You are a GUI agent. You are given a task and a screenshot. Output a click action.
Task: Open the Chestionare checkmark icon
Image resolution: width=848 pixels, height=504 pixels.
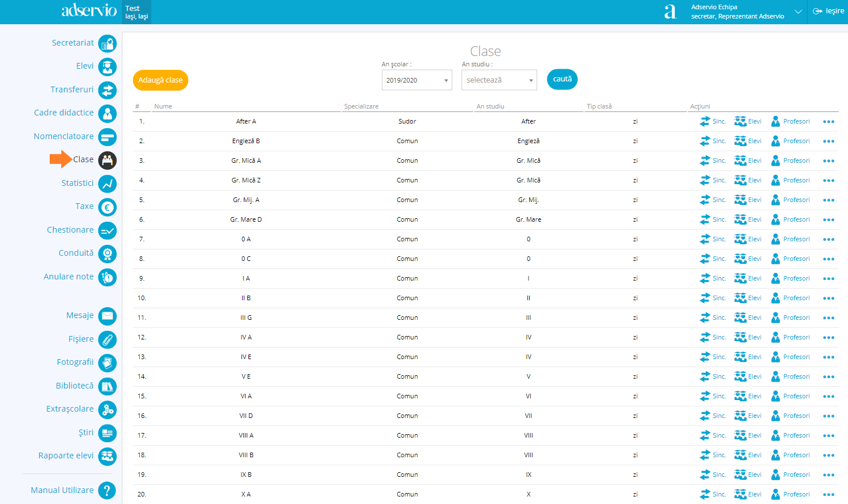pos(107,230)
